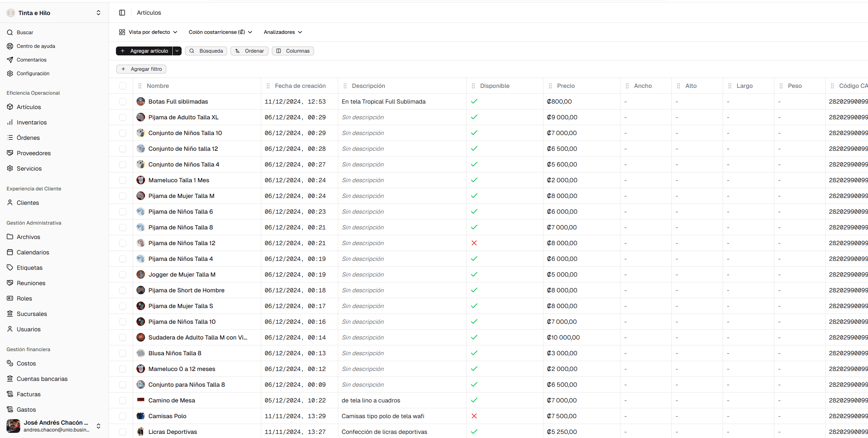Select Clientes under Experiencia del Cliente
The width and height of the screenshot is (868, 438).
click(x=27, y=202)
